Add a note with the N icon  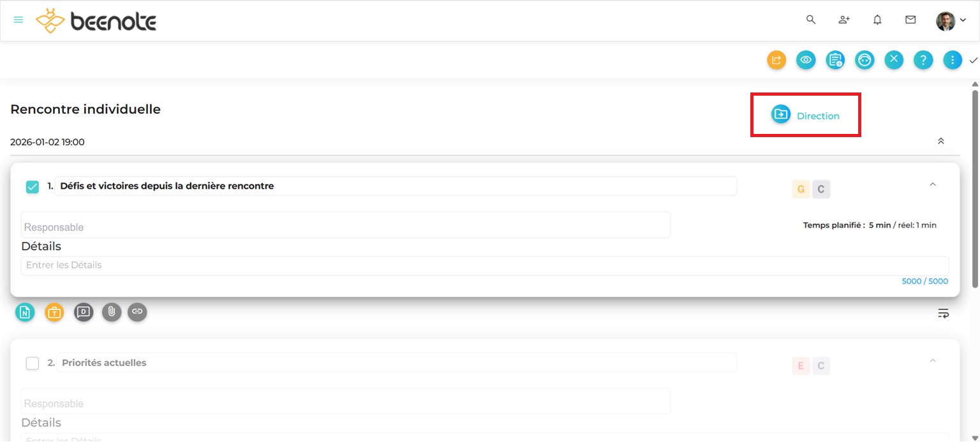pyautogui.click(x=25, y=312)
